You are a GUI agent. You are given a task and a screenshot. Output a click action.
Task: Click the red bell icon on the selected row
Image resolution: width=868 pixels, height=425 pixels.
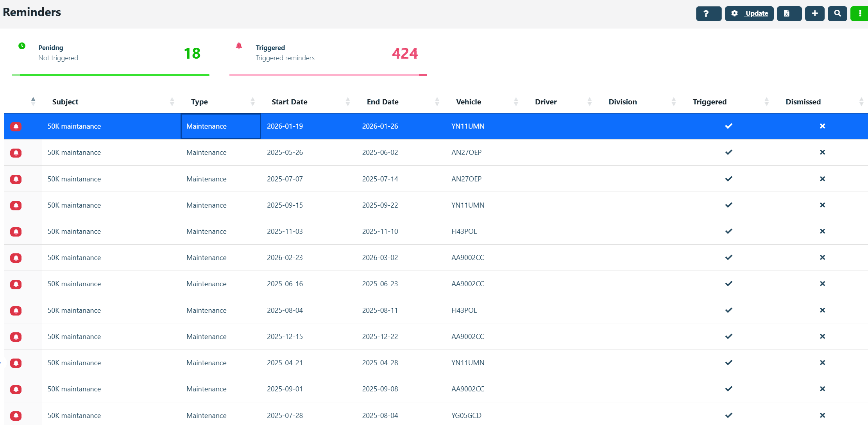click(16, 126)
